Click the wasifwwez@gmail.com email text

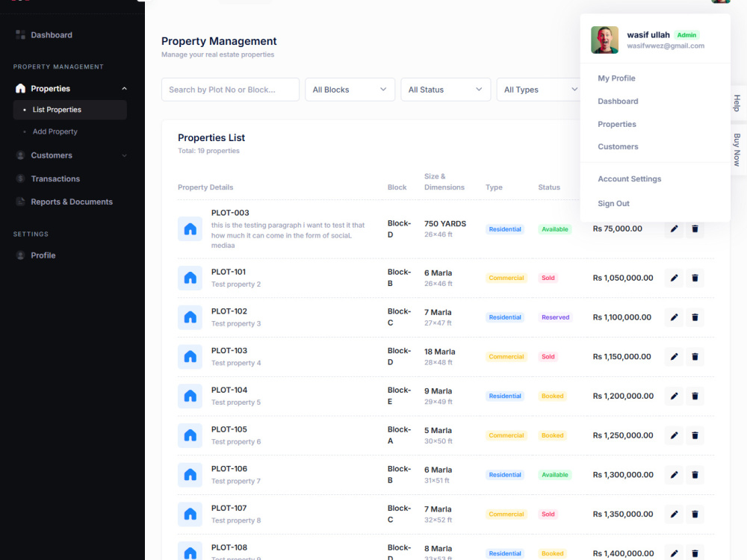(x=666, y=46)
